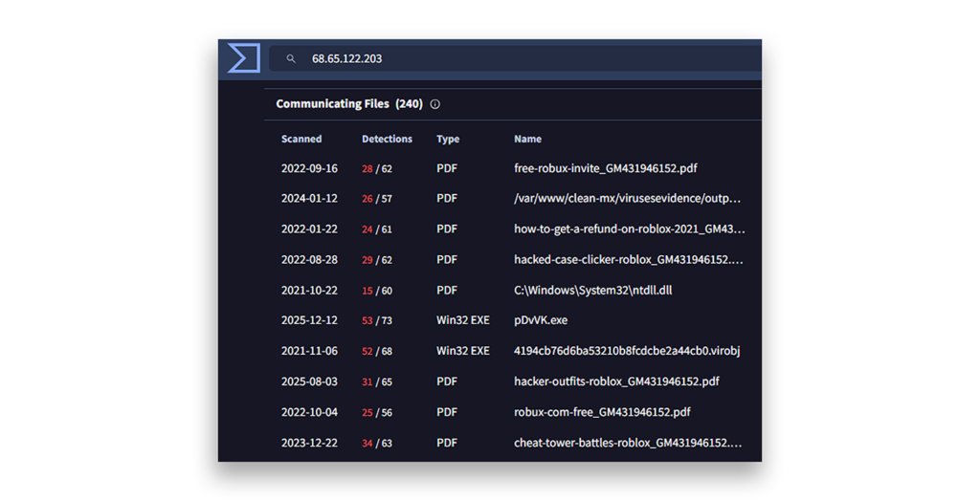980x501 pixels.
Task: Click the 26 / 57 detection score
Action: [x=377, y=199]
